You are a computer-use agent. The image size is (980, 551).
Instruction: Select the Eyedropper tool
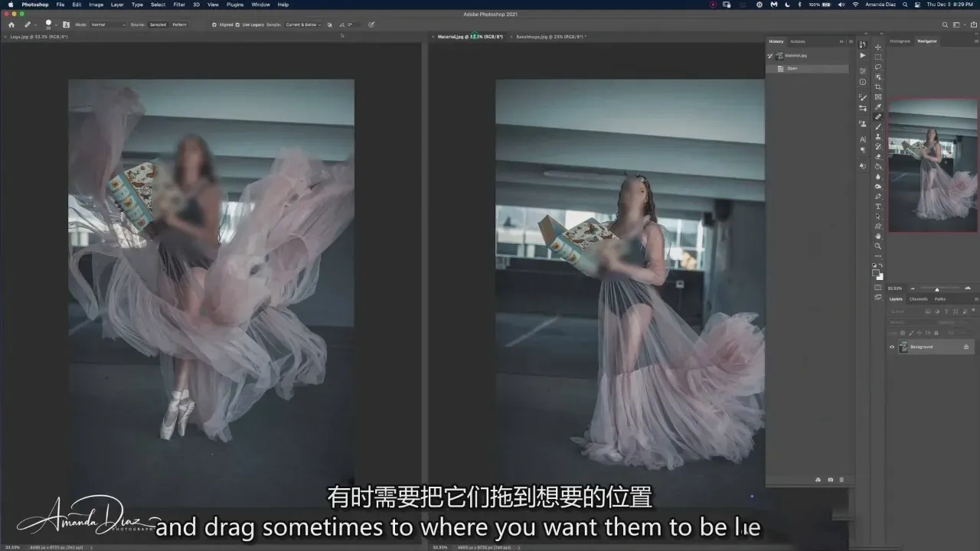click(x=878, y=107)
